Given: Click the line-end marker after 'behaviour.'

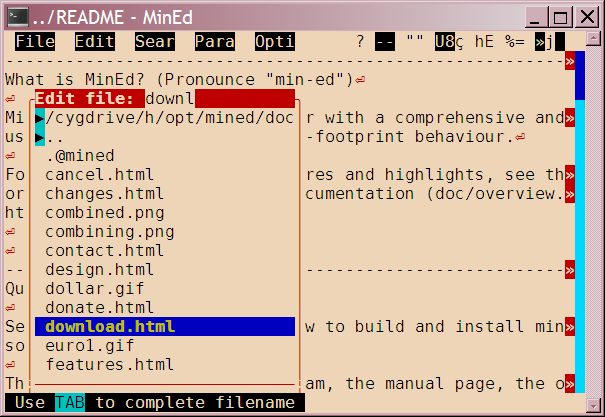Looking at the screenshot, I should 520,137.
